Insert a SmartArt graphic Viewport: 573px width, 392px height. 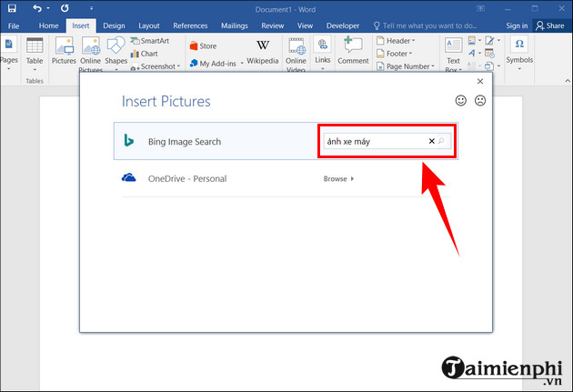tap(150, 41)
